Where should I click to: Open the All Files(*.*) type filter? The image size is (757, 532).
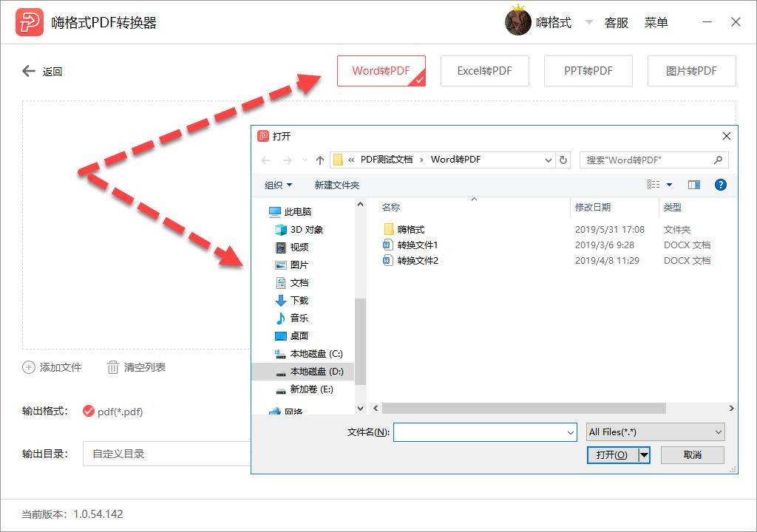(656, 432)
